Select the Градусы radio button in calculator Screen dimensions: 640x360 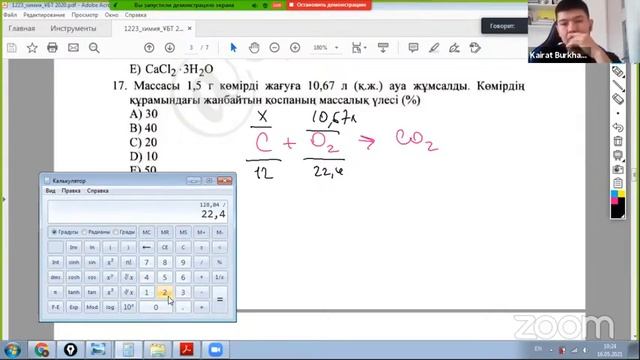tap(54, 232)
